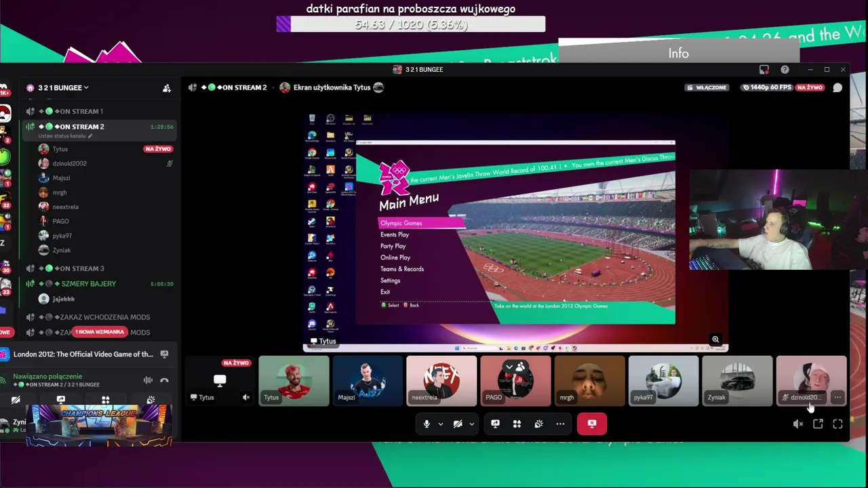Open Nawiązano połączenie connection details

[47, 376]
